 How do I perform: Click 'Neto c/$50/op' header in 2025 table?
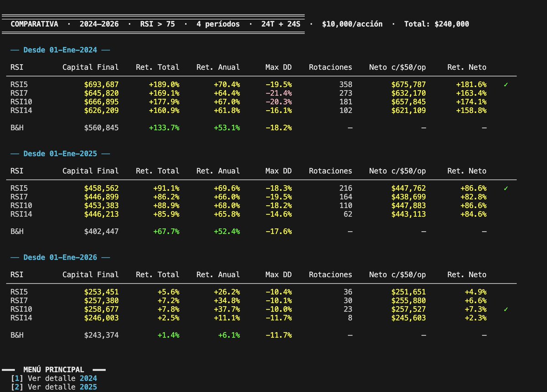[397, 171]
